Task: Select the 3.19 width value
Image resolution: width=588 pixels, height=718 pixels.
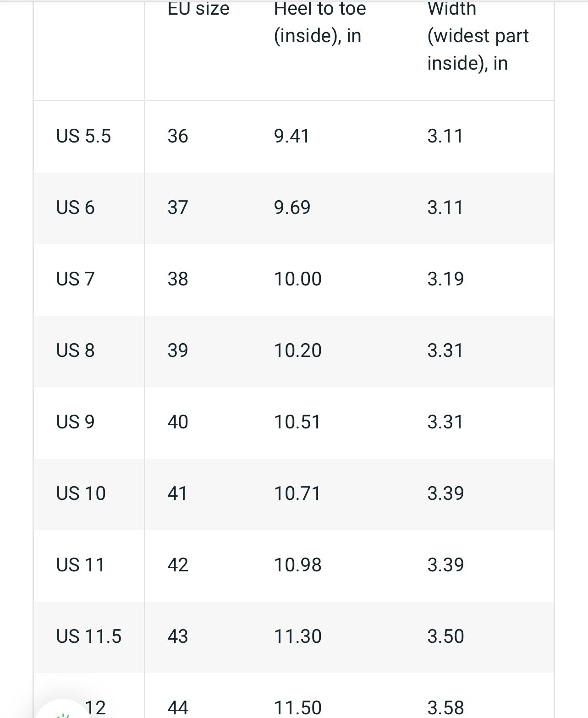Action: (x=445, y=279)
